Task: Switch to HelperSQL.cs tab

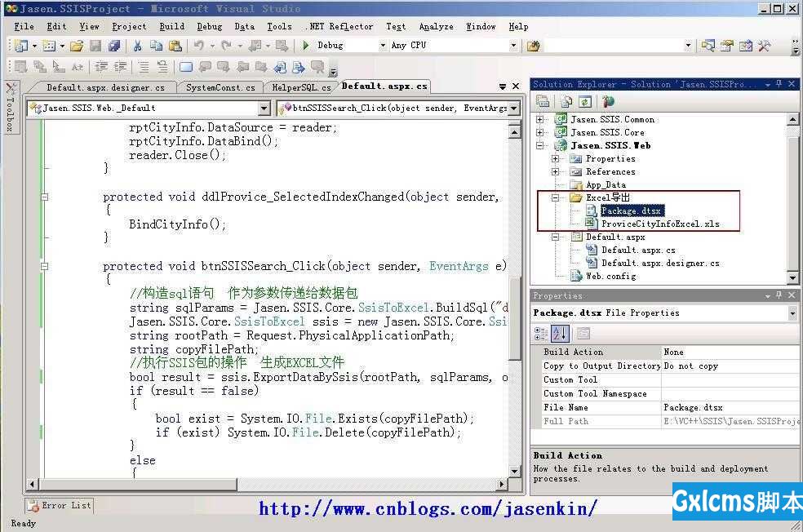Action: [301, 87]
